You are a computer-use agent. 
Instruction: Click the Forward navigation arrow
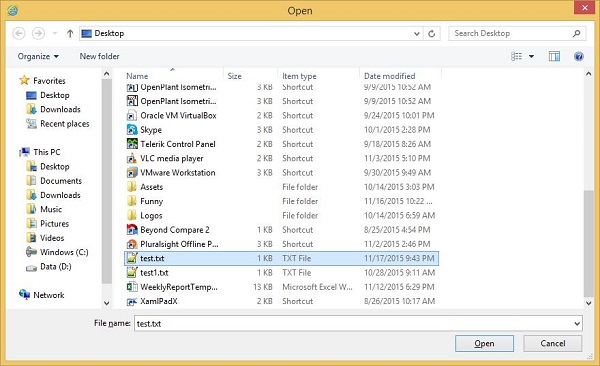(x=38, y=34)
